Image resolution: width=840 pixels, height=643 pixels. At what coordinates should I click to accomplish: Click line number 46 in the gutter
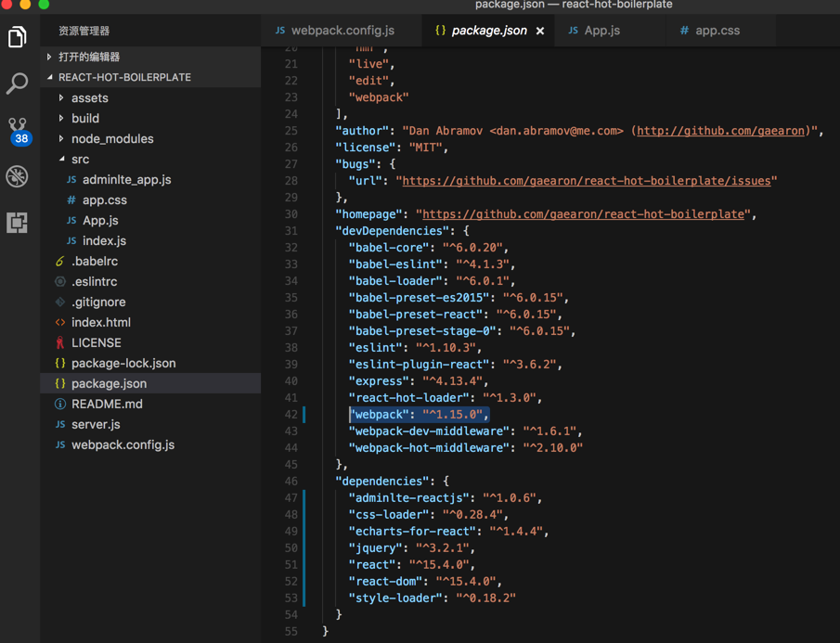(291, 482)
